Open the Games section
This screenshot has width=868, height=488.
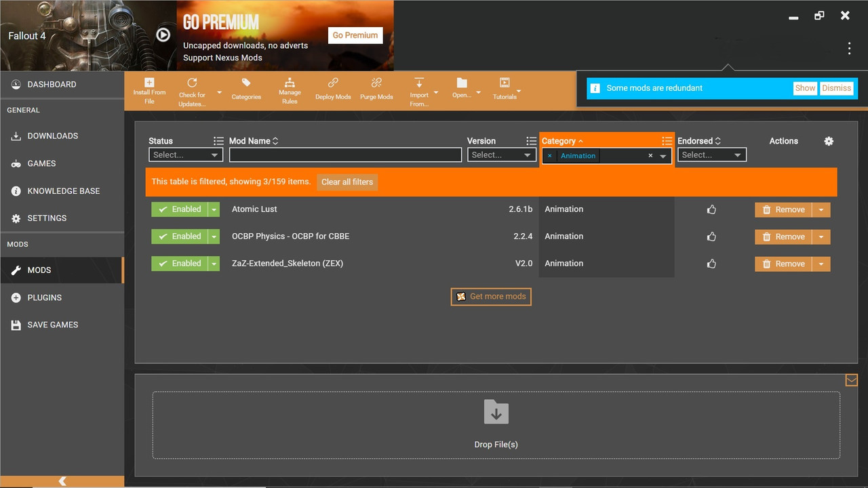tap(62, 163)
